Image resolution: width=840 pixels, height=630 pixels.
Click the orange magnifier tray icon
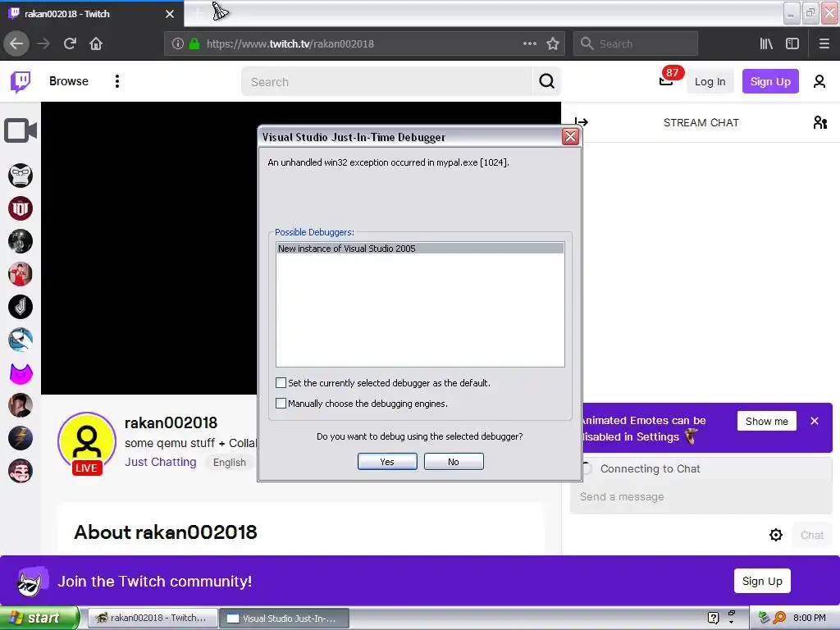pyautogui.click(x=779, y=618)
